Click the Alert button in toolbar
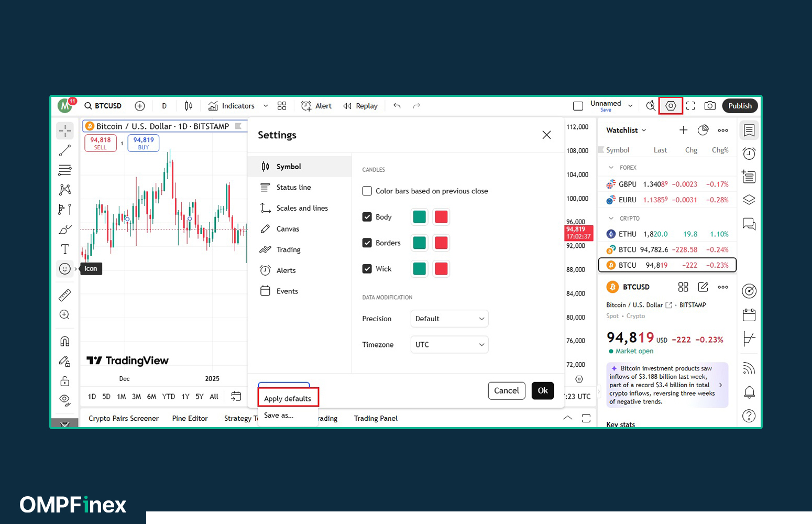The width and height of the screenshot is (812, 524). pos(316,106)
